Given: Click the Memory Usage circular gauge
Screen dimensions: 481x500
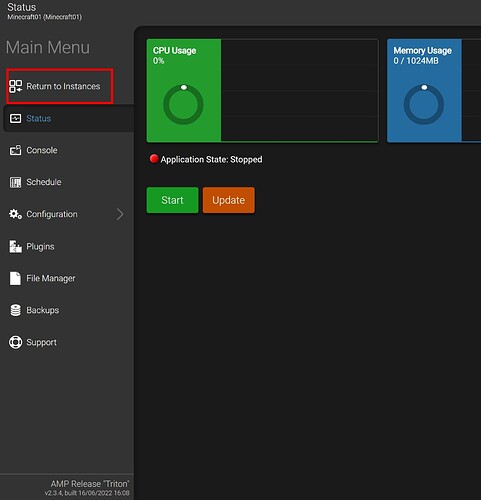Looking at the screenshot, I should coord(424,104).
